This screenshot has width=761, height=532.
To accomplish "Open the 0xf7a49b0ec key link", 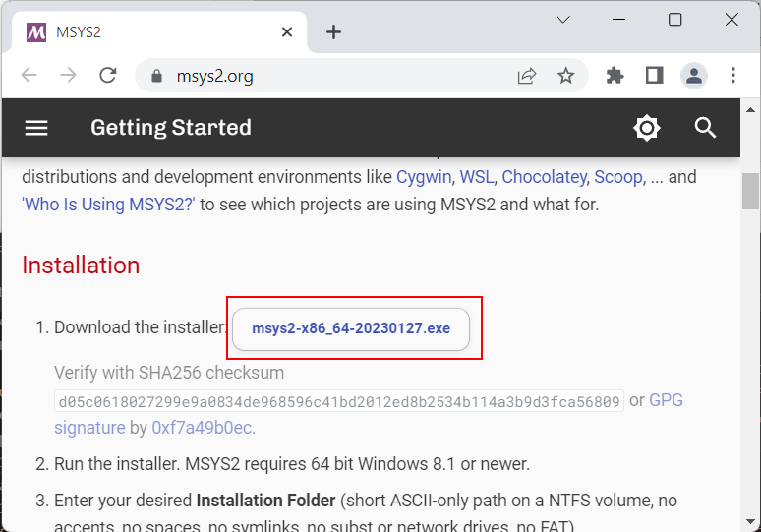I will (x=202, y=428).
